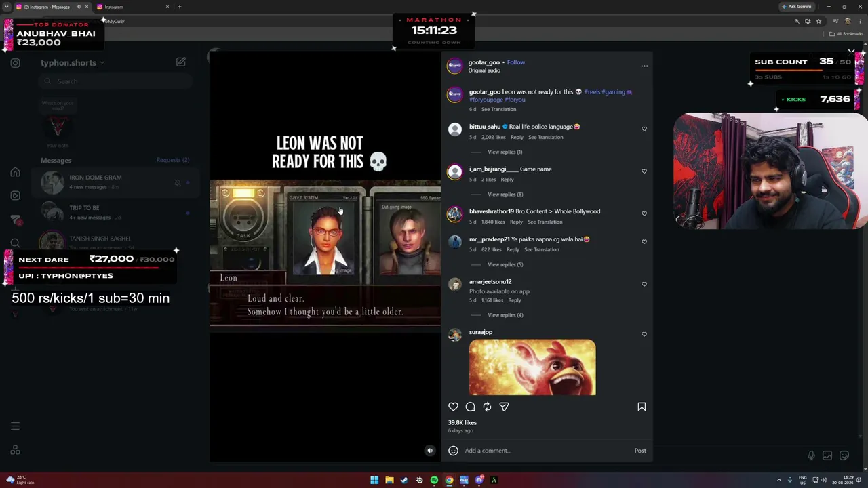Click the Ask Gemini button
The image size is (868, 488).
(x=796, y=7)
